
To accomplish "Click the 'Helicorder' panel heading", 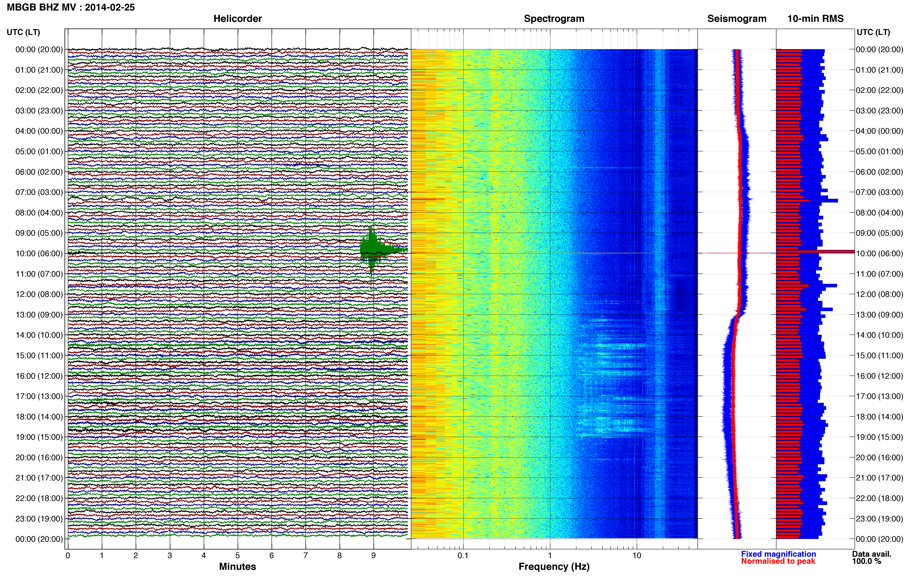I will coord(238,19).
